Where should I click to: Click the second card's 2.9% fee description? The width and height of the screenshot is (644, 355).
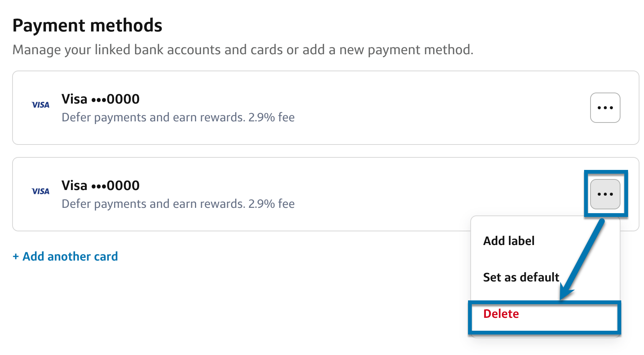click(x=178, y=204)
